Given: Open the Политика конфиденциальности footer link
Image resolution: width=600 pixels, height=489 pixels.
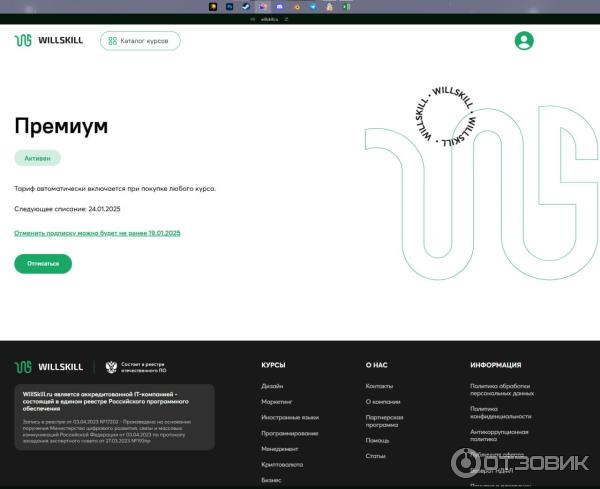Looking at the screenshot, I should click(x=501, y=412).
